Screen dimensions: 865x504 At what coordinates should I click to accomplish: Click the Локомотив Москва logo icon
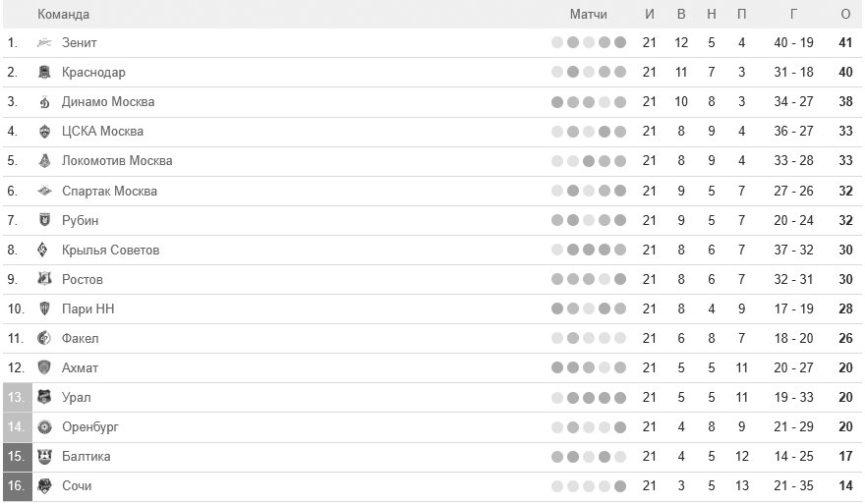pos(44,161)
